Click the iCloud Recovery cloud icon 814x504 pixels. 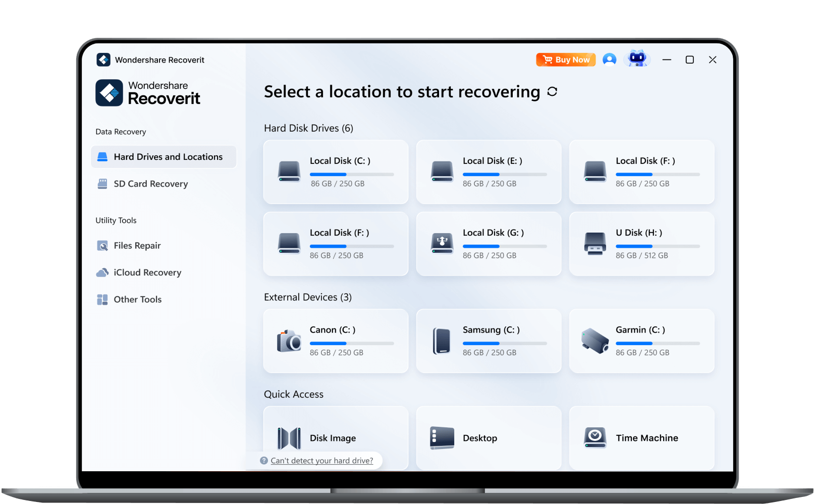coord(102,272)
